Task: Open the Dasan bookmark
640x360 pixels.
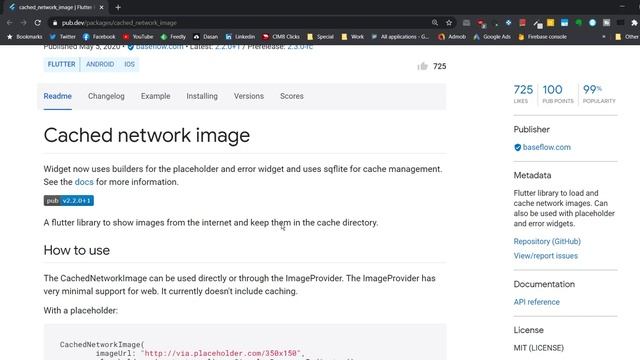Action: pos(206,37)
